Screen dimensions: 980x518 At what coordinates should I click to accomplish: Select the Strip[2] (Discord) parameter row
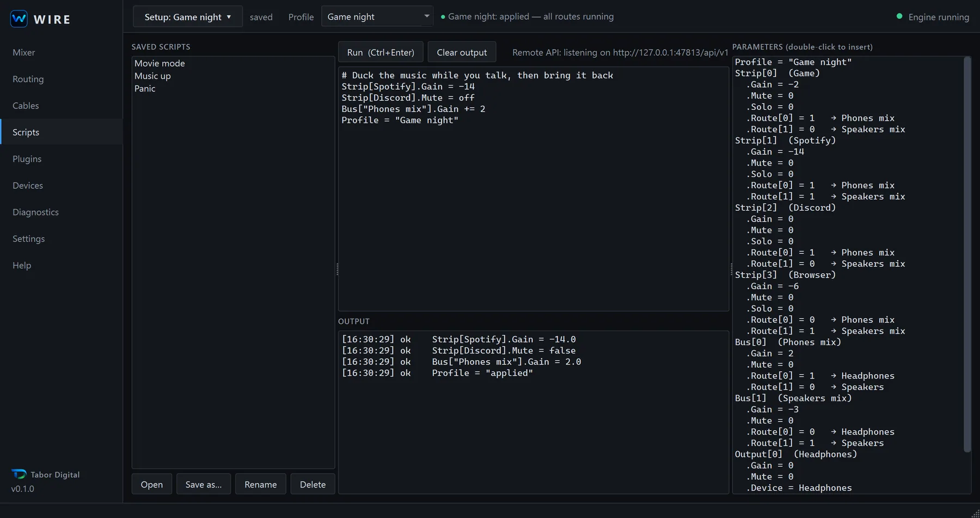click(x=848, y=208)
